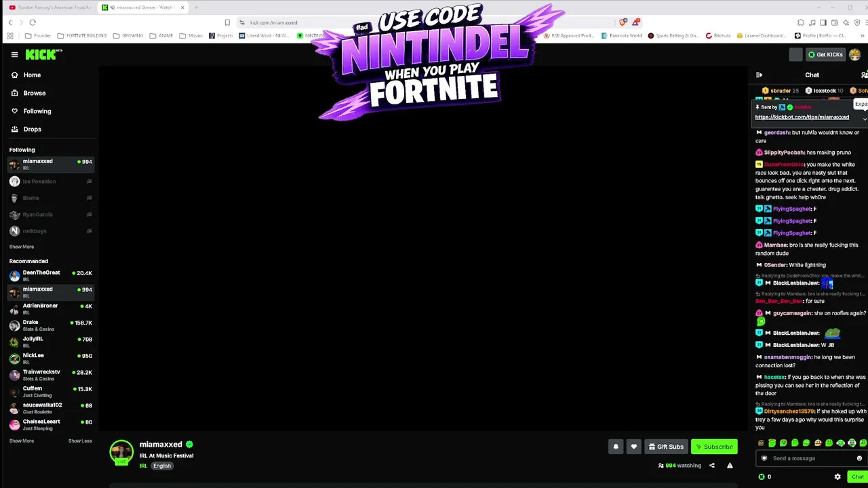Open chat settings gear

point(837,476)
